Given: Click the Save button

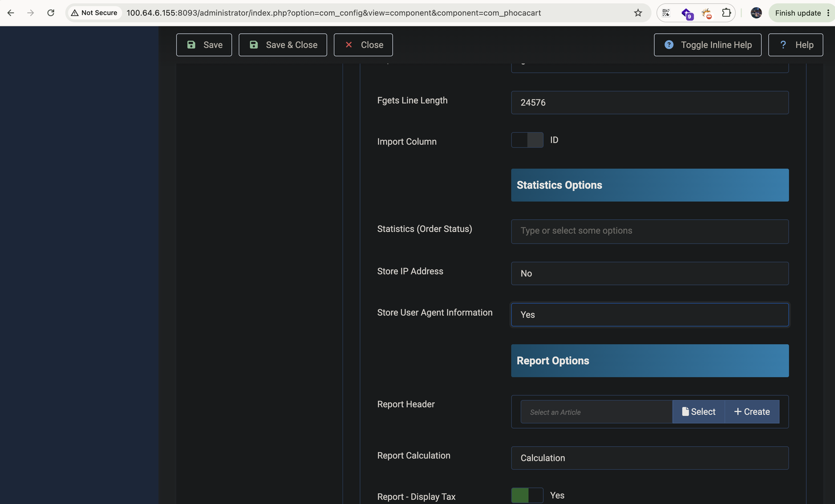Looking at the screenshot, I should tap(204, 45).
